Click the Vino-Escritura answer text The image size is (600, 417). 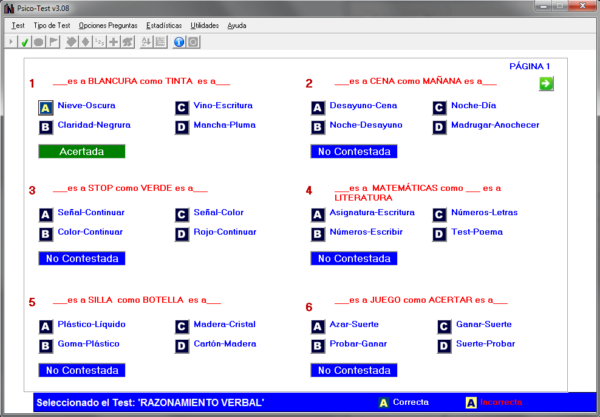click(x=223, y=105)
